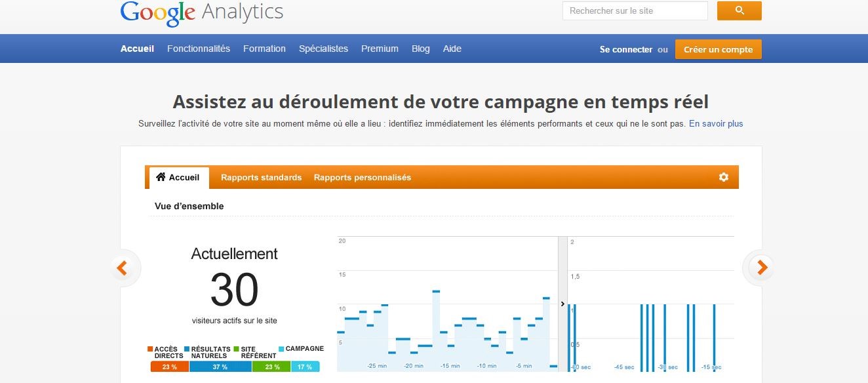
Task: Click the -25 min axis label
Action: pos(376,366)
